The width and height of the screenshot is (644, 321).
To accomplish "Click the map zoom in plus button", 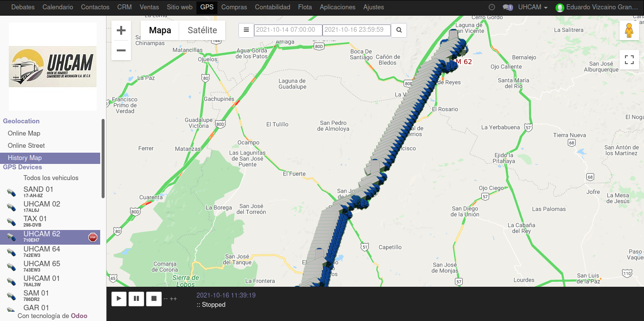I will (121, 30).
